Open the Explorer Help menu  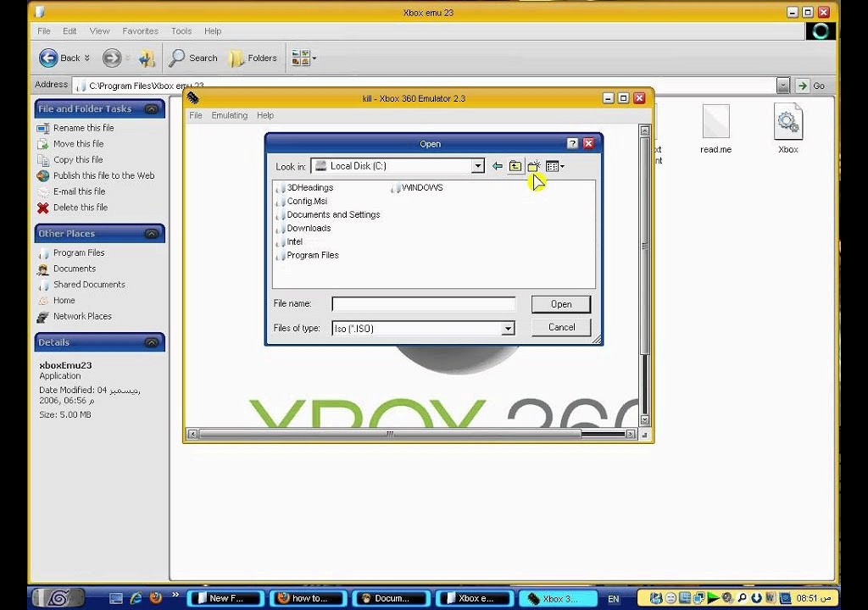[x=213, y=31]
